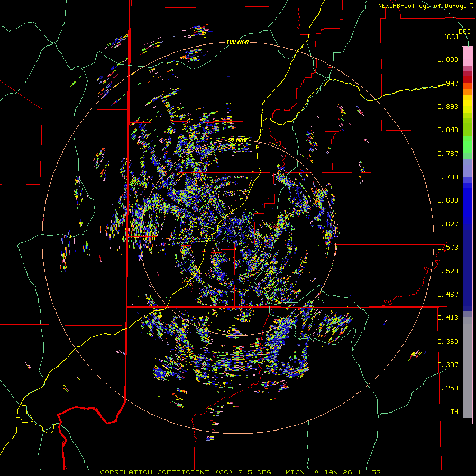Select the 0.680 scale value
The width and height of the screenshot is (476, 476).
point(448,200)
